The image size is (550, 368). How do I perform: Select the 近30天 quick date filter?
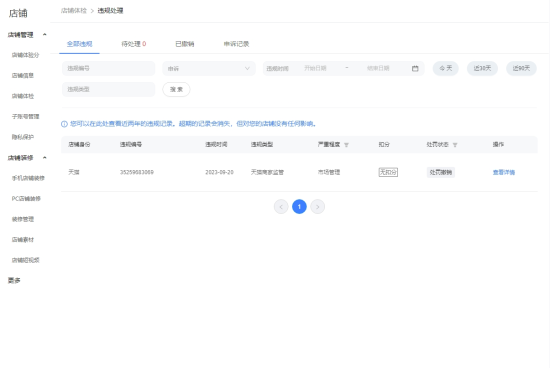[x=482, y=68]
